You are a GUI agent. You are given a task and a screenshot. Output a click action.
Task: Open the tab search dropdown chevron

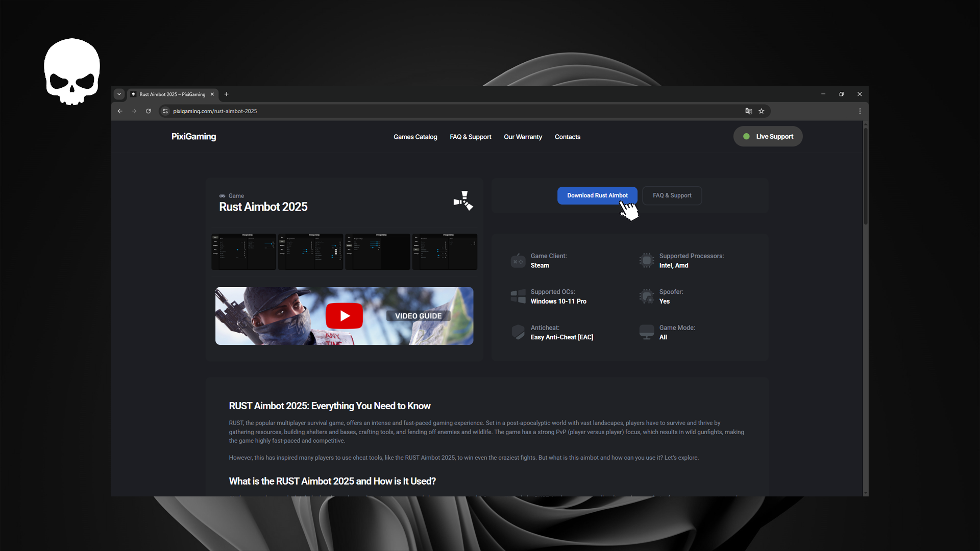[119, 94]
